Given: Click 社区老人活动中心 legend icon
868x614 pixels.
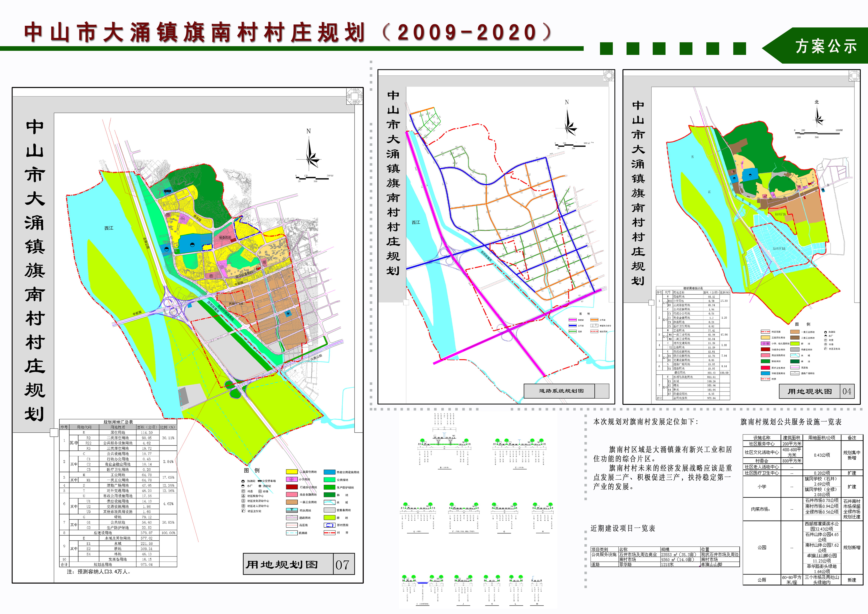Looking at the screenshot, I should click(243, 506).
